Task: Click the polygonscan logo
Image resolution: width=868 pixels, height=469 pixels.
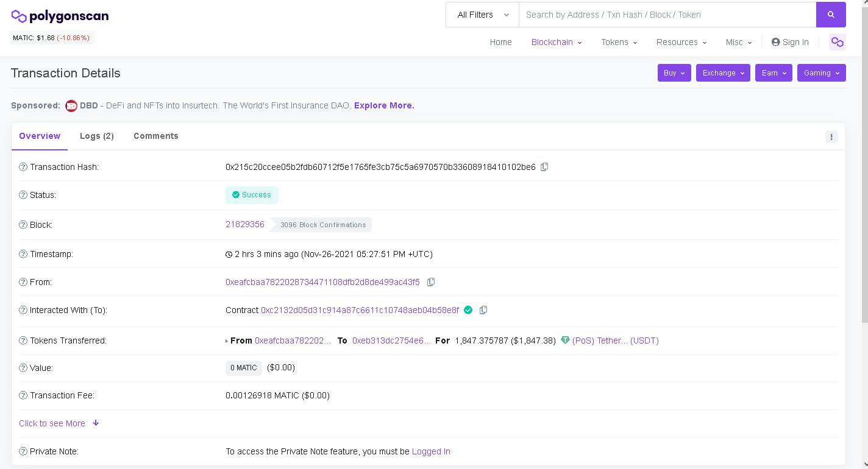Action: [59, 15]
